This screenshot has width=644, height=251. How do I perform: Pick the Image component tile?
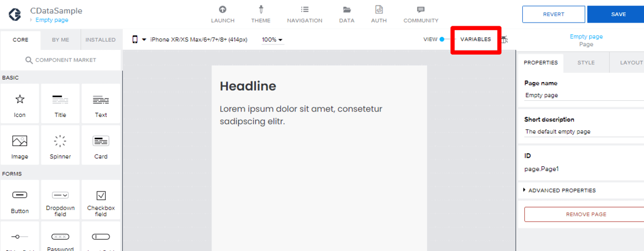[x=20, y=145]
